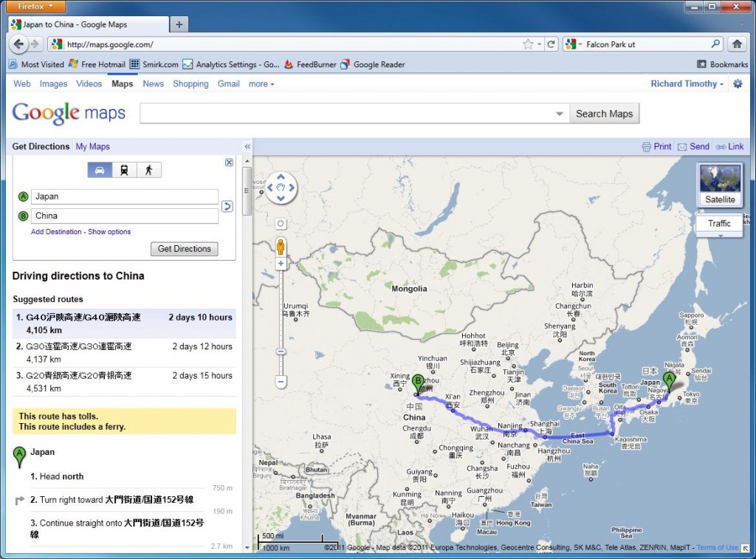Select suggested route 3 via G20
This screenshot has height=559, width=756.
click(124, 382)
